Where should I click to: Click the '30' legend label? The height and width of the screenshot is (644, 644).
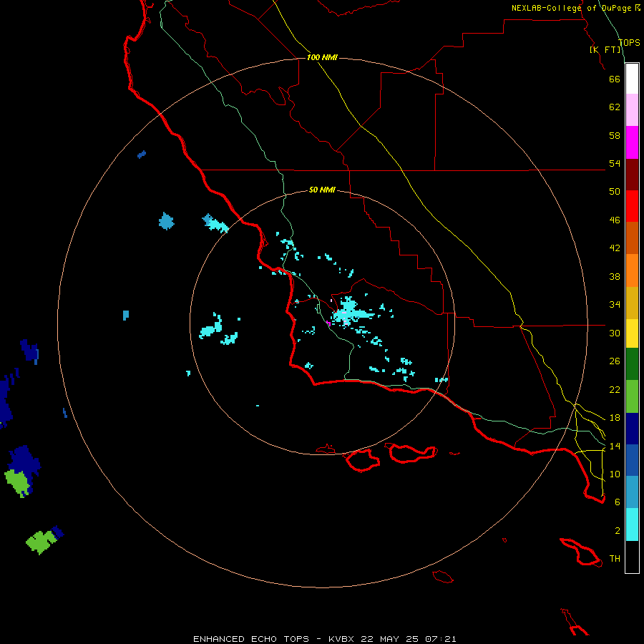(615, 333)
